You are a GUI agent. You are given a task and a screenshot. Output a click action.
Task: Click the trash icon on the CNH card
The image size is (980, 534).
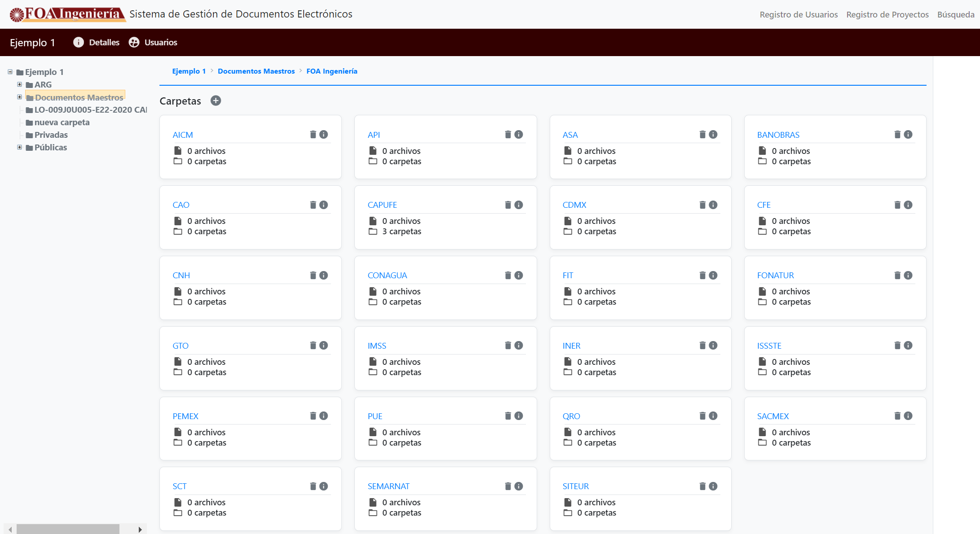coord(313,276)
